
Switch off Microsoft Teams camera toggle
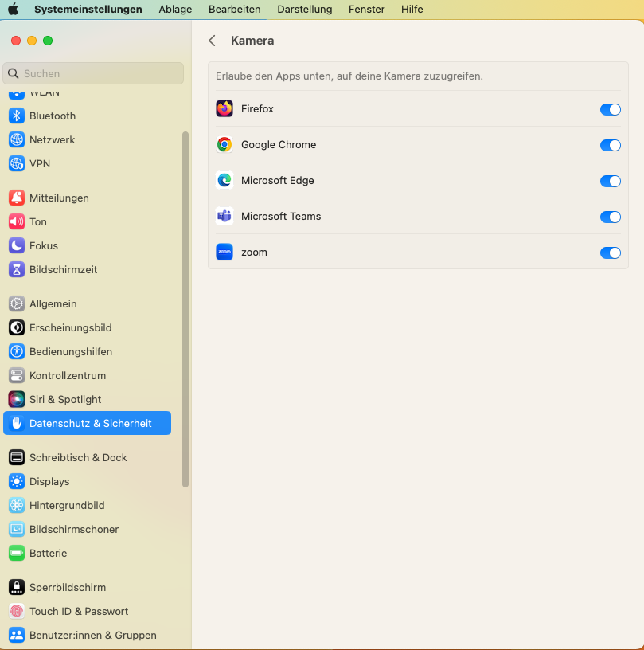point(610,217)
